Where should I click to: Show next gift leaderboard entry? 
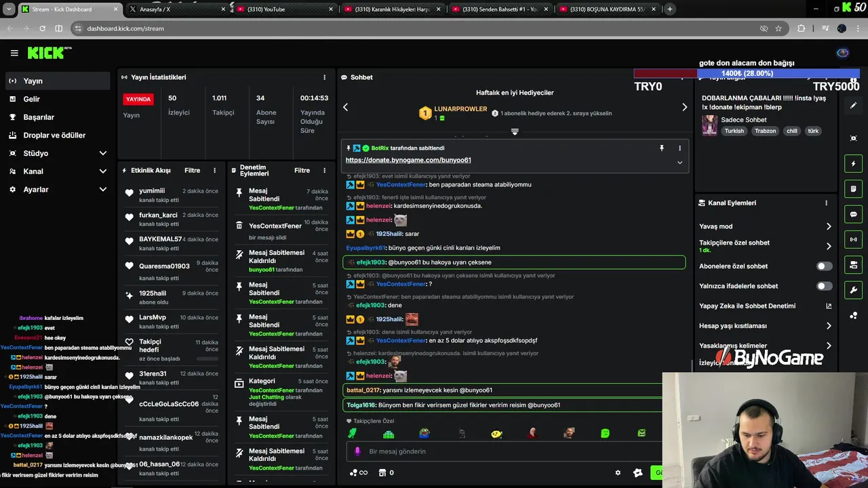(684, 107)
